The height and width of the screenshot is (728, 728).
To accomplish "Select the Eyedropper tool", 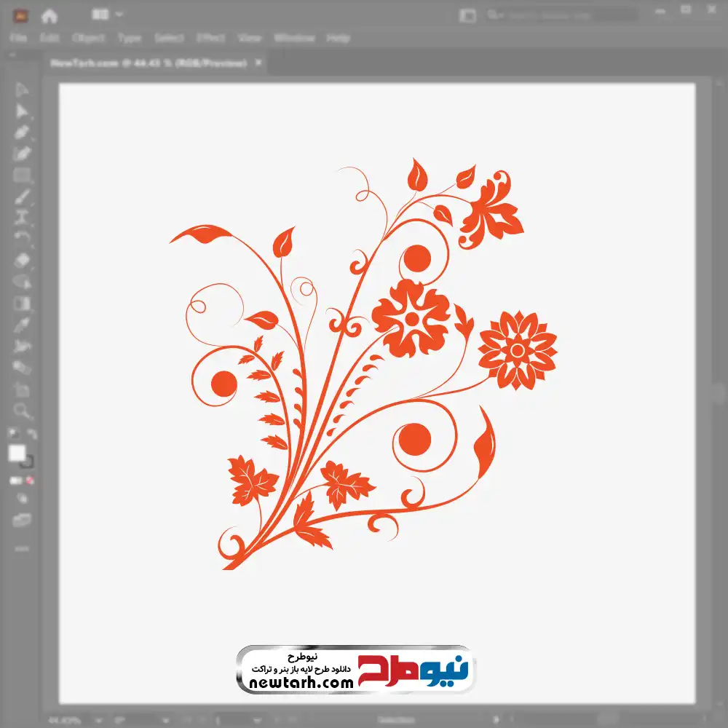I will coord(22,325).
